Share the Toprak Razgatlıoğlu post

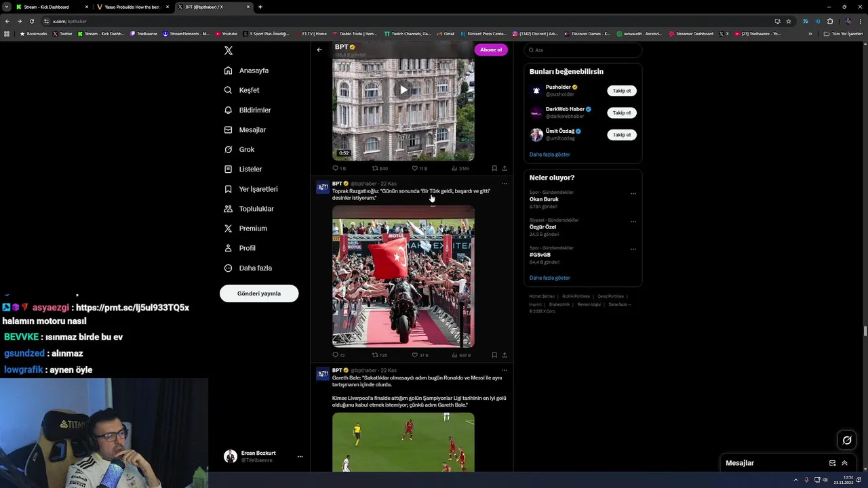pos(505,355)
